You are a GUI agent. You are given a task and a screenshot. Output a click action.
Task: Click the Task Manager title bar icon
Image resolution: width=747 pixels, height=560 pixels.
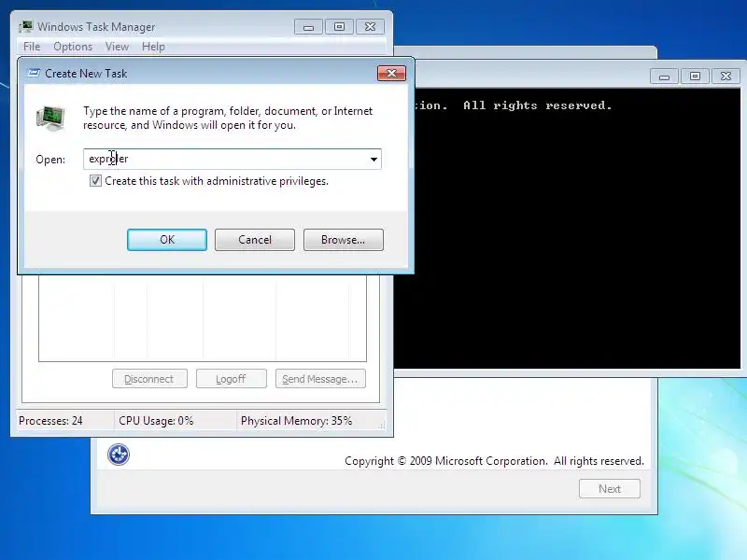pos(26,27)
